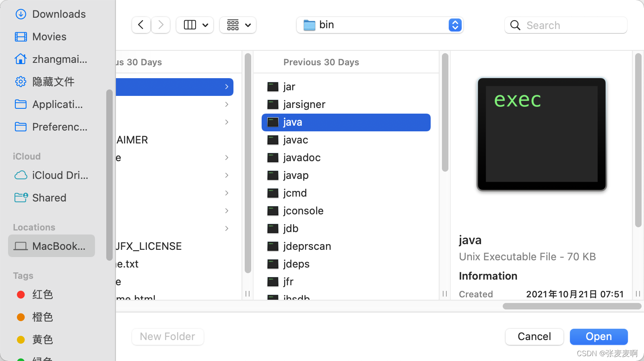The image size is (644, 361).
Task: Click the New Folder button
Action: (167, 336)
